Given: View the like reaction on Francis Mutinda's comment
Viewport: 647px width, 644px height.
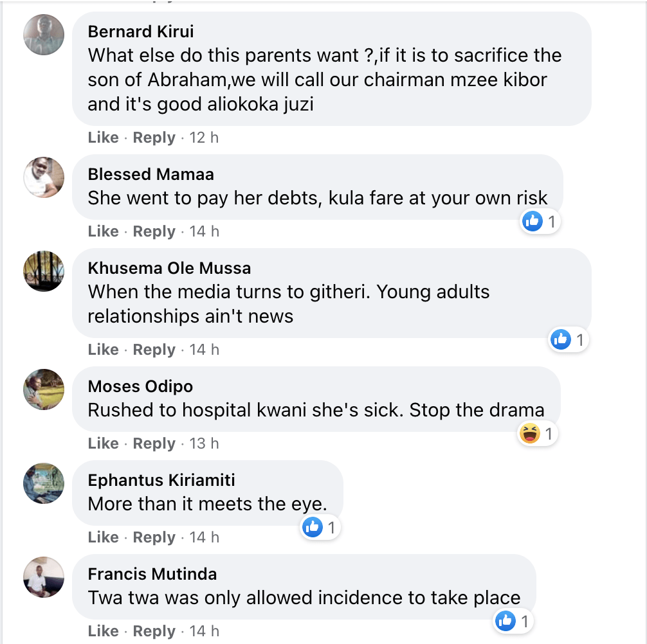Looking at the screenshot, I should pos(506,621).
